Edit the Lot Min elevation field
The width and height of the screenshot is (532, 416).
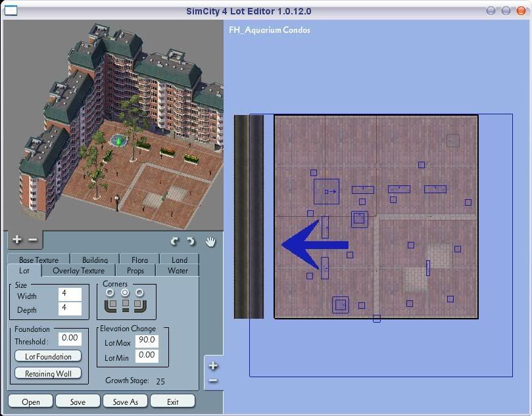147,356
